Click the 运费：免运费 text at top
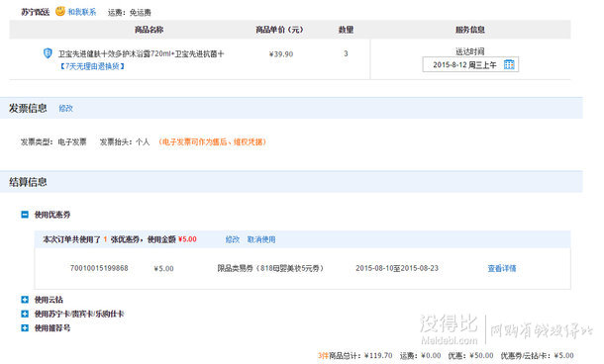This screenshot has height=364, width=604. pos(129,13)
